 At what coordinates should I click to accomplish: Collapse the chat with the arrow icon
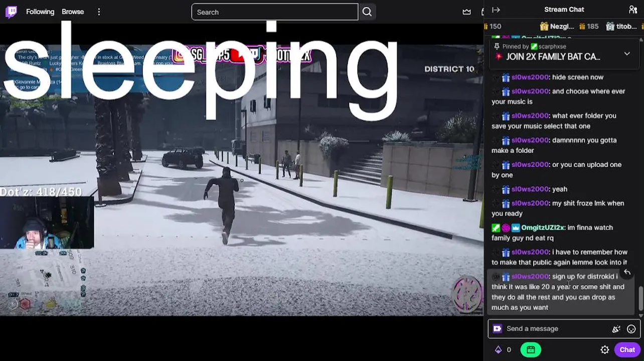point(496,10)
